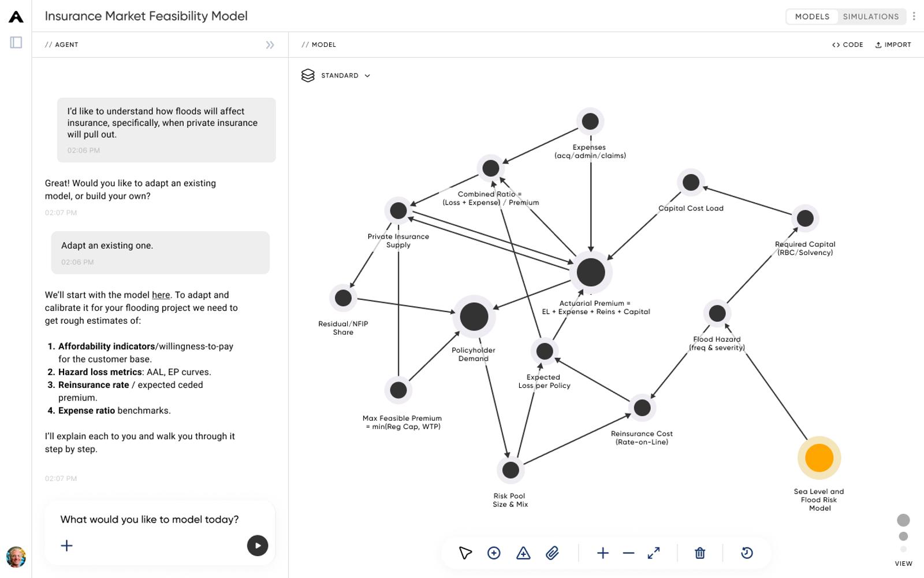Open the Code view

(848, 45)
